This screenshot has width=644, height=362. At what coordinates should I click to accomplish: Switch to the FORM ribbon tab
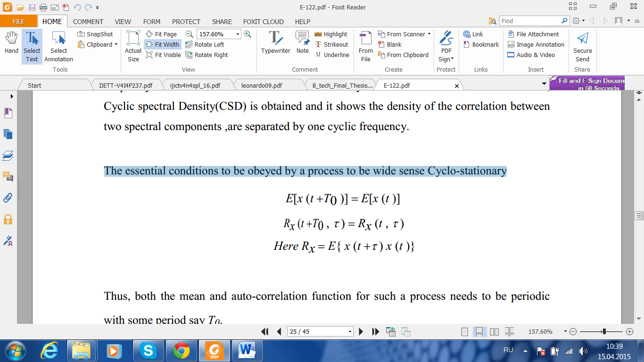pos(152,21)
